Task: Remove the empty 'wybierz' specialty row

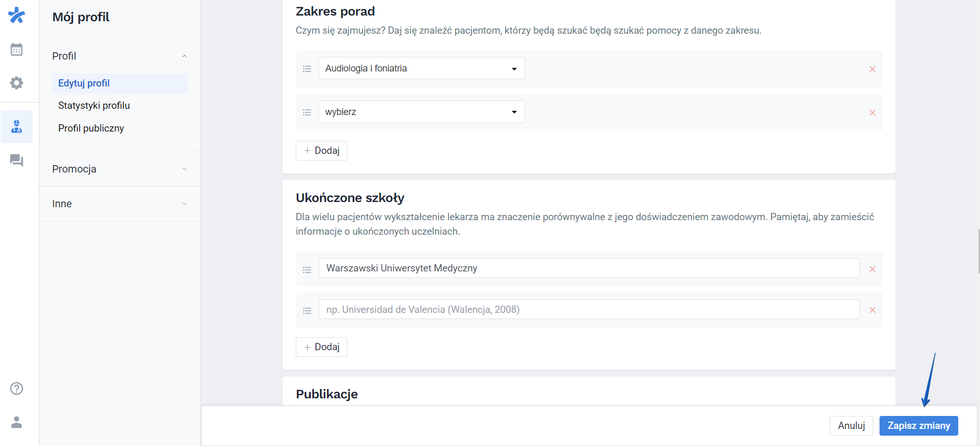Action: 872,112
